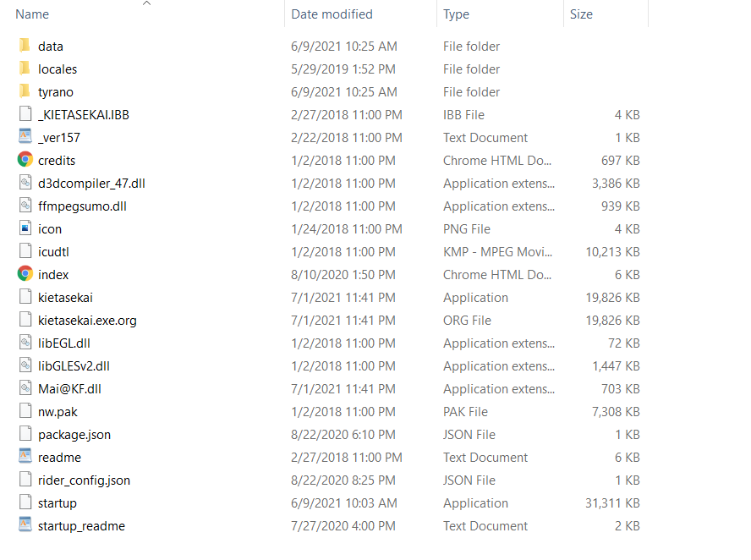
Task: Click the d3dcompiler_47.dll file icon
Action: tap(25, 183)
